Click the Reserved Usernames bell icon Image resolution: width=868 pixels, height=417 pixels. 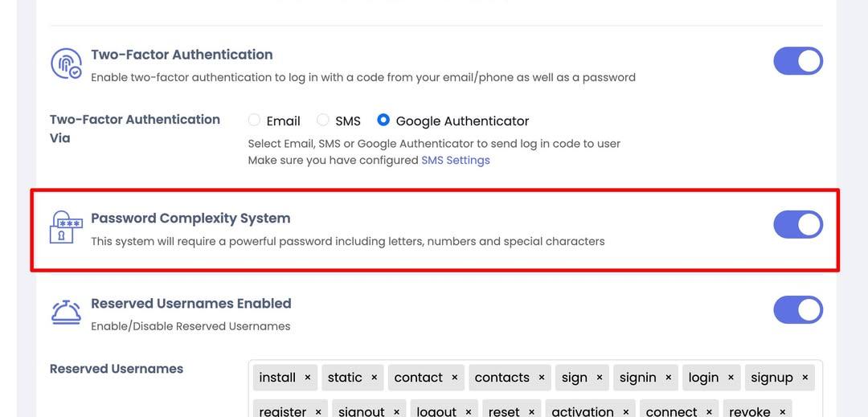[66, 312]
